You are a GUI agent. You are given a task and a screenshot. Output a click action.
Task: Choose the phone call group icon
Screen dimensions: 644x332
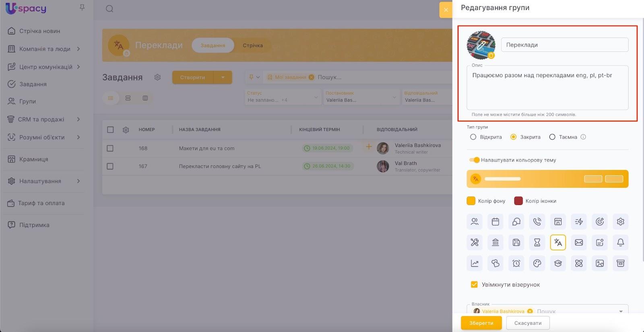pos(537,221)
